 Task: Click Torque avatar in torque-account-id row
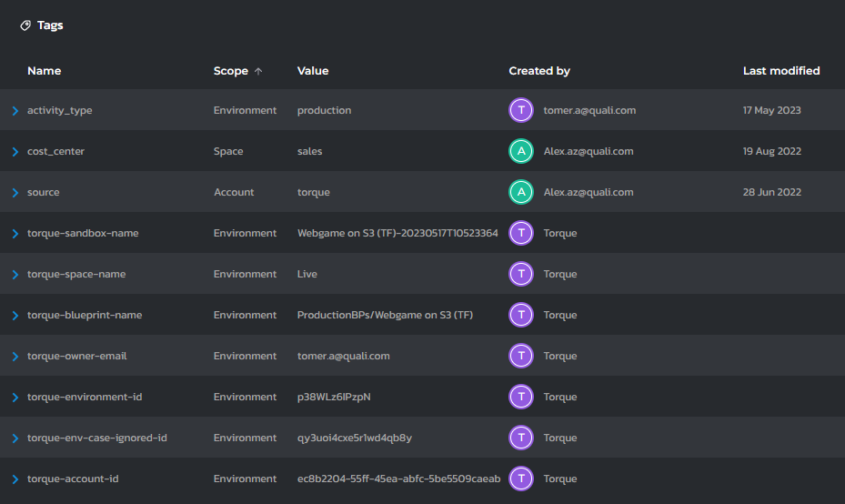pyautogui.click(x=520, y=479)
